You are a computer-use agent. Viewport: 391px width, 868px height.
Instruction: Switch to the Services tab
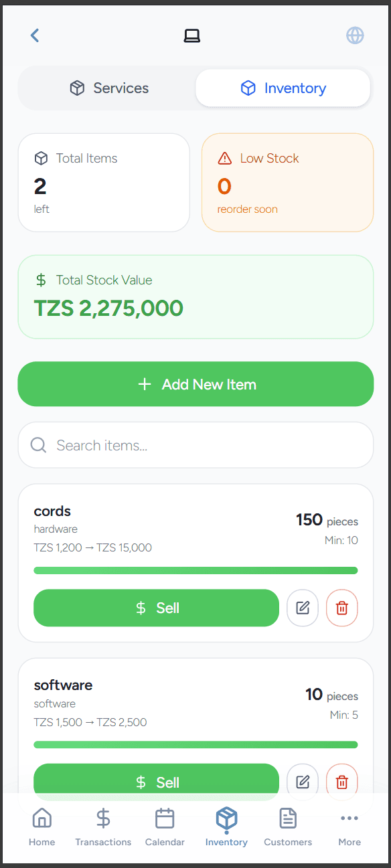point(108,88)
